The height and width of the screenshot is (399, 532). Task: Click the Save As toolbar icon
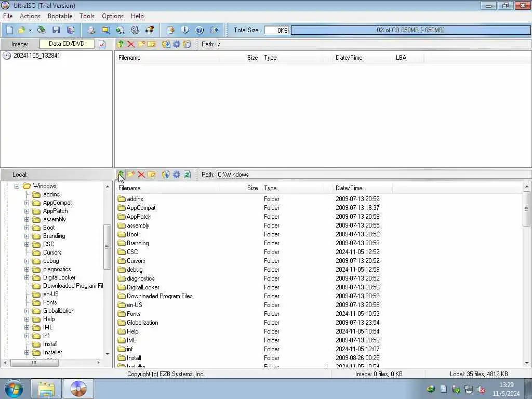pyautogui.click(x=71, y=30)
